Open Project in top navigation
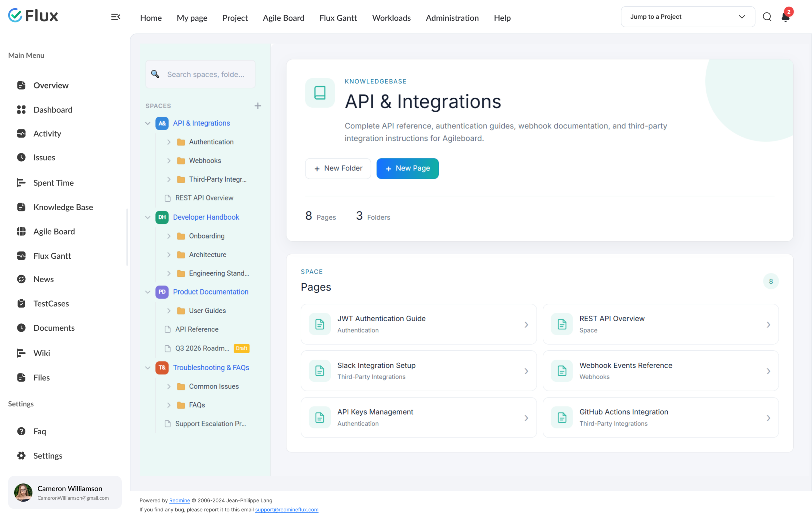The height and width of the screenshot is (519, 812). tap(235, 18)
